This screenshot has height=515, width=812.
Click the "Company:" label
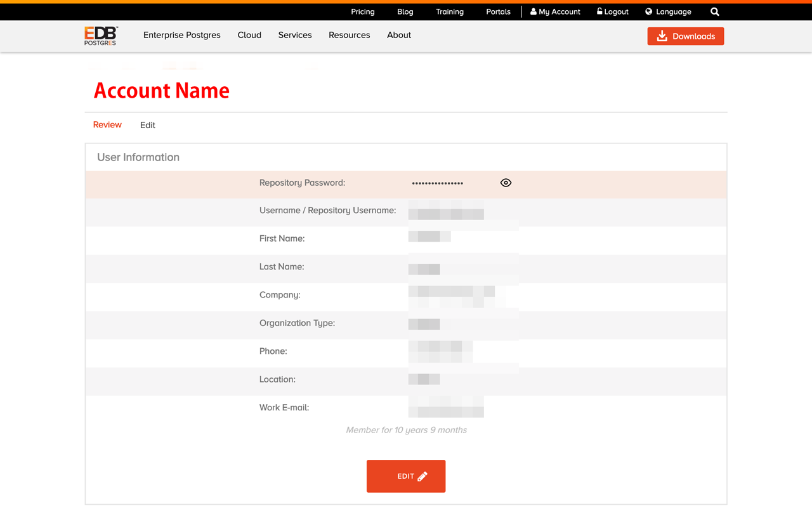coord(280,295)
